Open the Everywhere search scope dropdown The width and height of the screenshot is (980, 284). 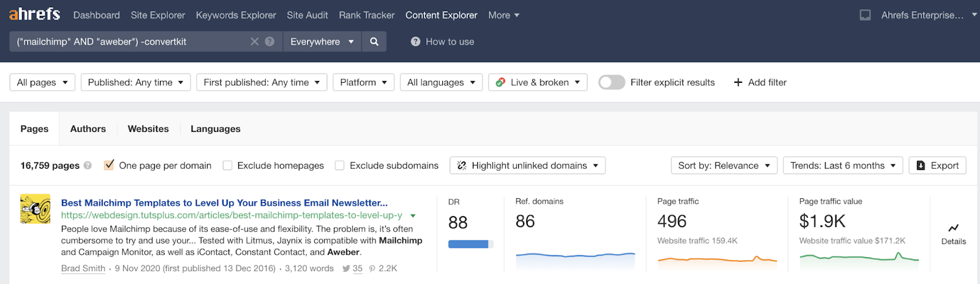pyautogui.click(x=322, y=42)
